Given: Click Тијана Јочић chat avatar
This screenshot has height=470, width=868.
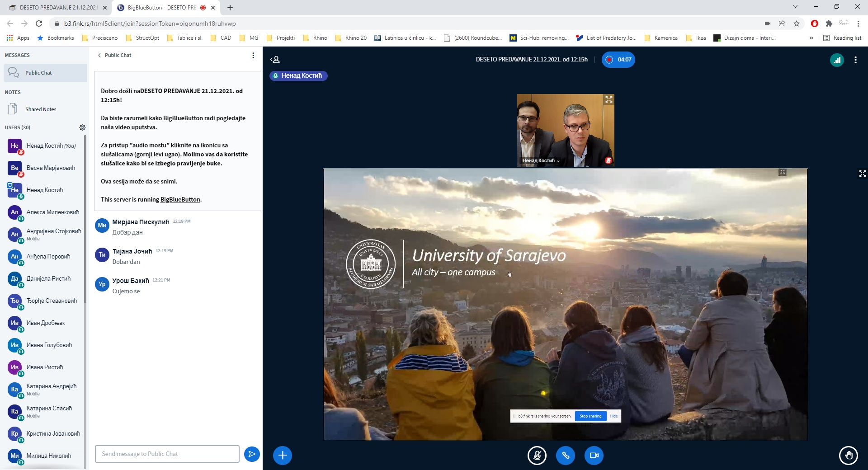Looking at the screenshot, I should click(x=102, y=254).
